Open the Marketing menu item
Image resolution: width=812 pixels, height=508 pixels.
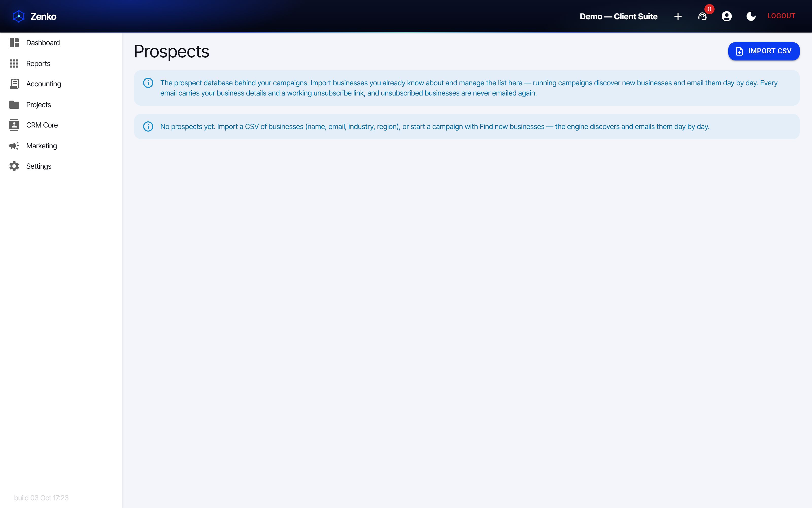[x=61, y=146]
